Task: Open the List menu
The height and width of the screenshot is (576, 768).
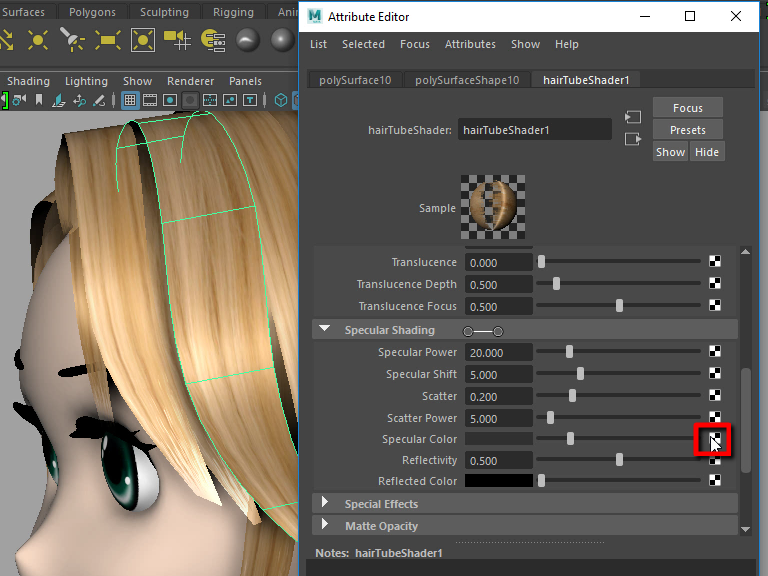Action: (x=318, y=44)
